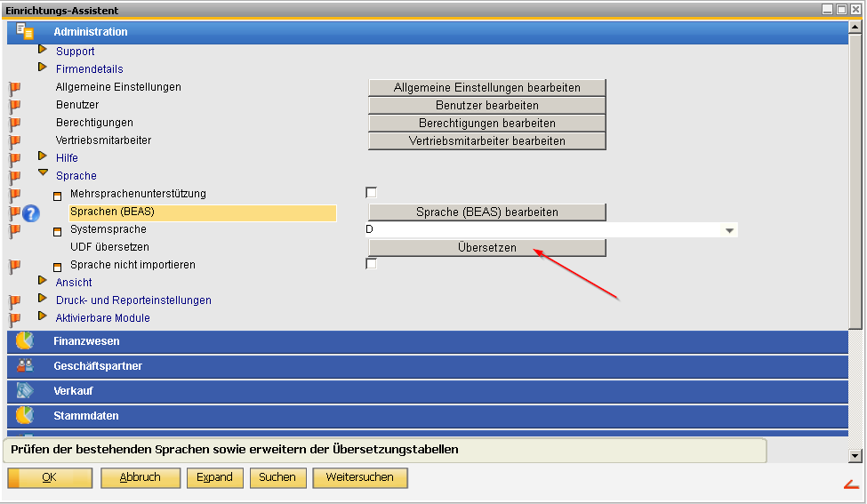Click orange flag beside Aktivierbare Module
The height and width of the screenshot is (504, 867).
coord(15,319)
